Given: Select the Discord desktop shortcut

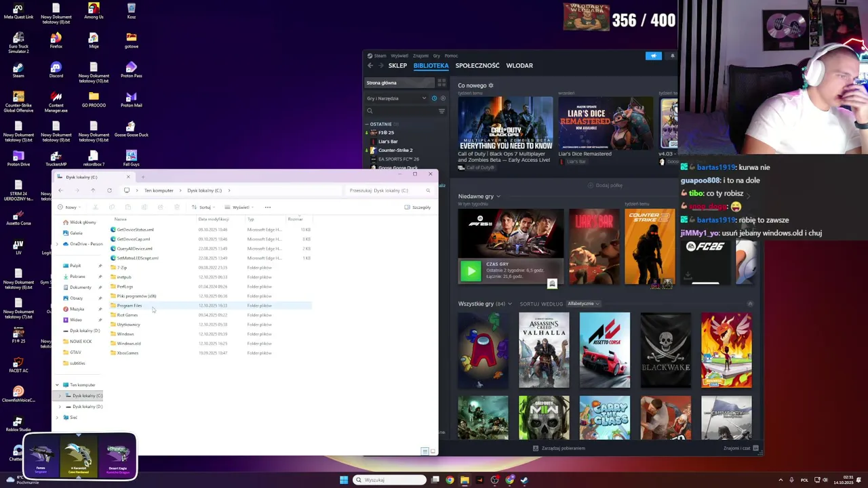Looking at the screenshot, I should 56,70.
